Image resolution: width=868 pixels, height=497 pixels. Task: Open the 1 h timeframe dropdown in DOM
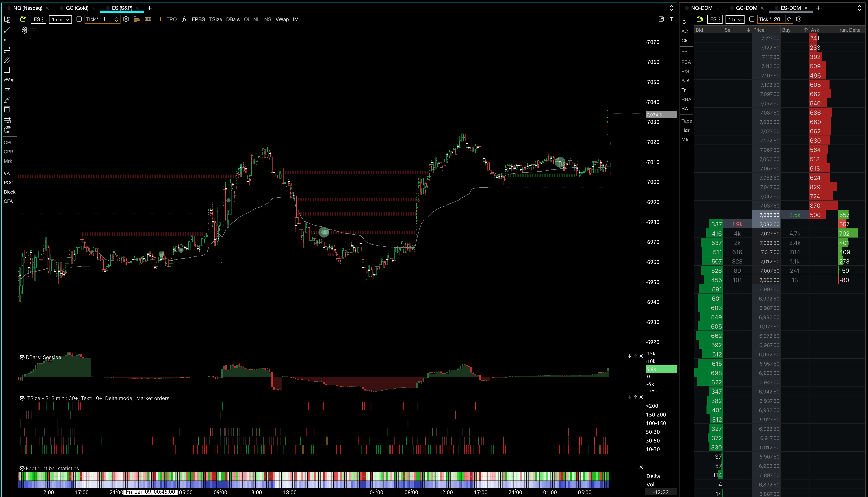coord(735,19)
